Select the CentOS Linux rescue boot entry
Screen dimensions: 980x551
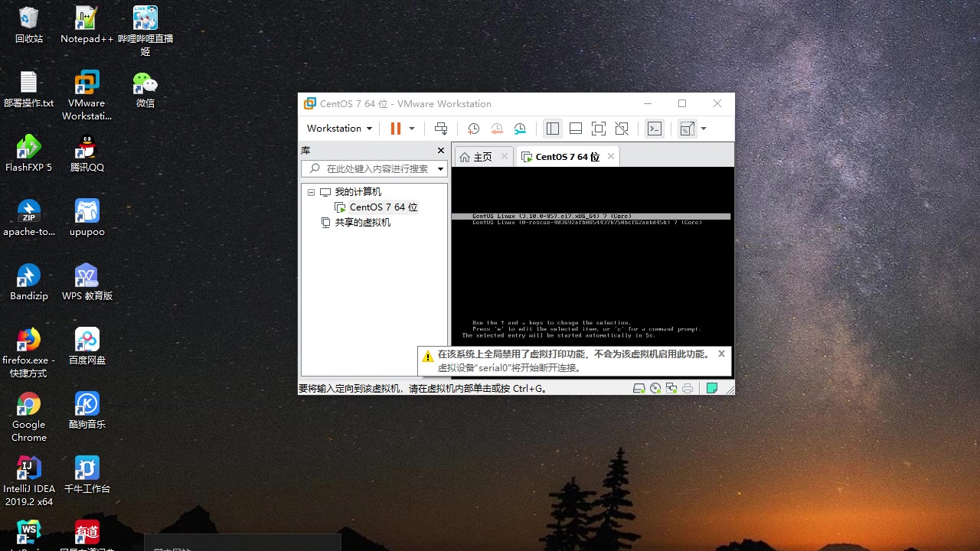(587, 223)
